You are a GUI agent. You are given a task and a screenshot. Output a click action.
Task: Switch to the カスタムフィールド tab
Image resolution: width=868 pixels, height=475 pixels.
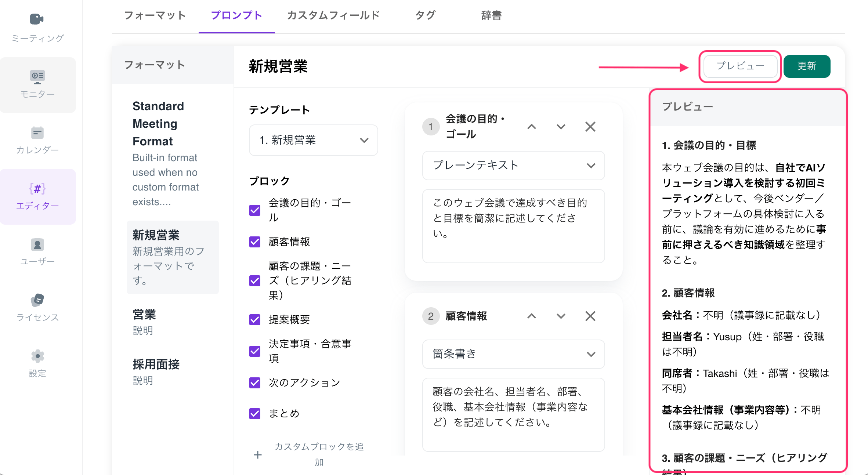[333, 15]
